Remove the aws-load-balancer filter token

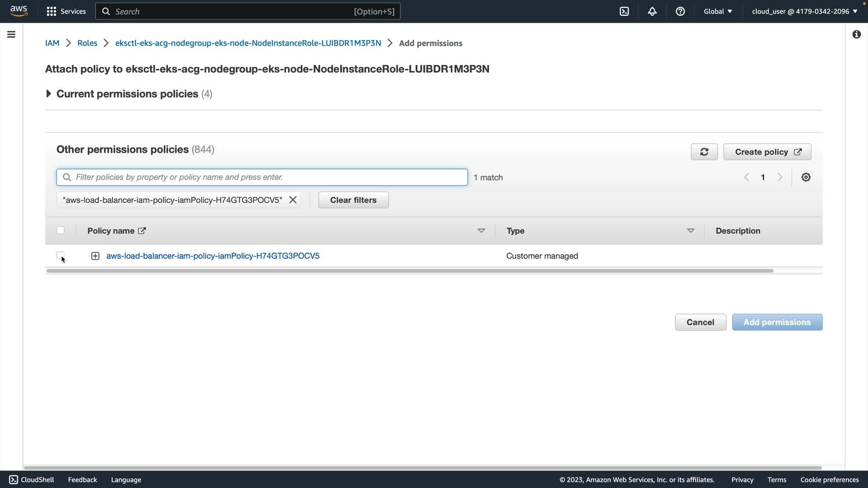pyautogui.click(x=293, y=200)
